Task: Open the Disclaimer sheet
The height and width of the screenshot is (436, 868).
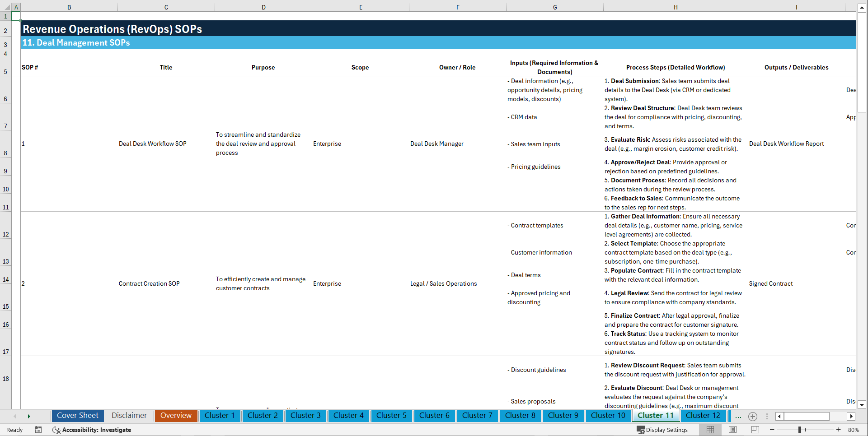Action: pyautogui.click(x=129, y=416)
